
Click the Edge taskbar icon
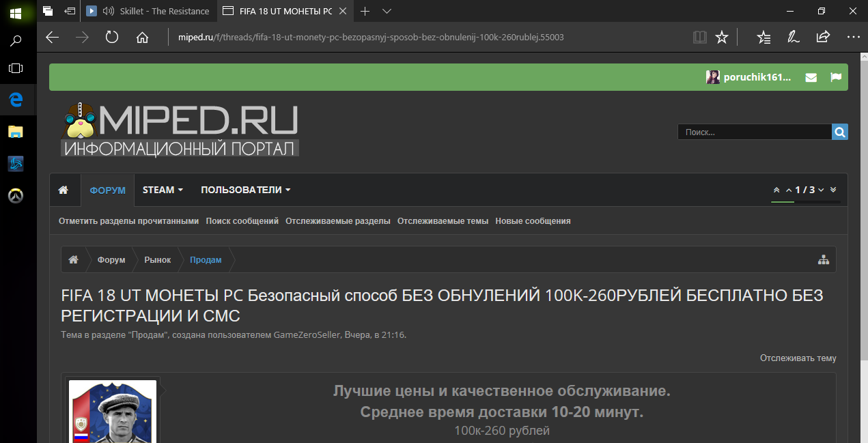(x=16, y=100)
